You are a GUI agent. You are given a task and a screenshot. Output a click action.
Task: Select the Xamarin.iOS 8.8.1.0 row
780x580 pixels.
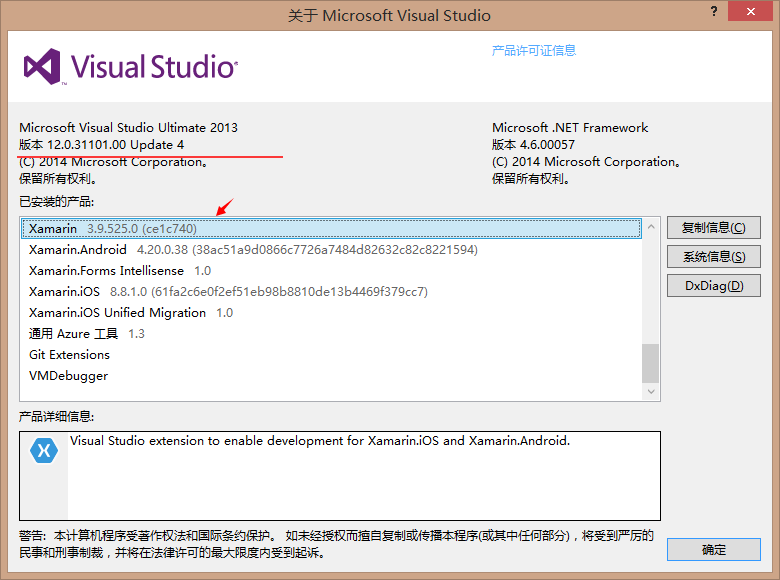tap(331, 291)
